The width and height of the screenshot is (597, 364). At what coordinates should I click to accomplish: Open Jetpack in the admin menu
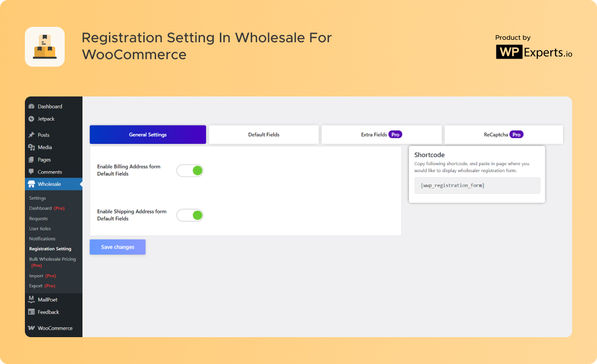[46, 119]
